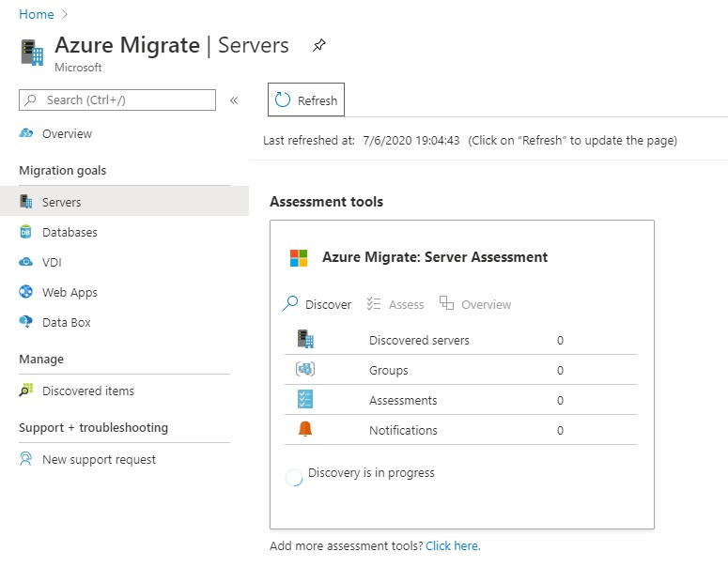Collapse the sidebar with double chevron
The height and width of the screenshot is (567, 728).
click(234, 100)
